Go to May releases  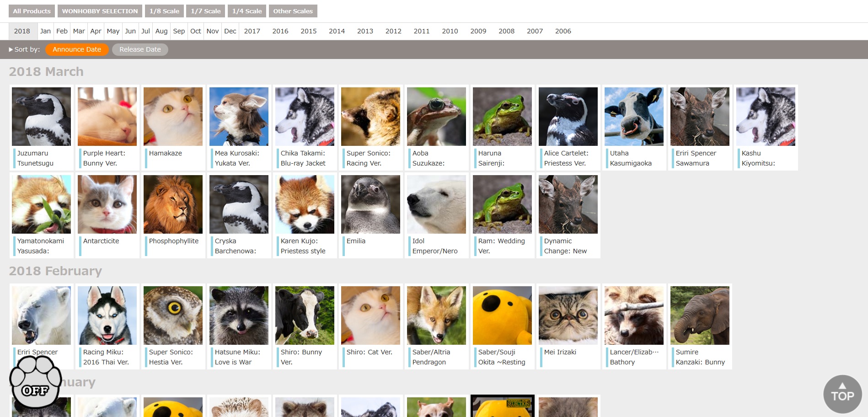pos(113,31)
